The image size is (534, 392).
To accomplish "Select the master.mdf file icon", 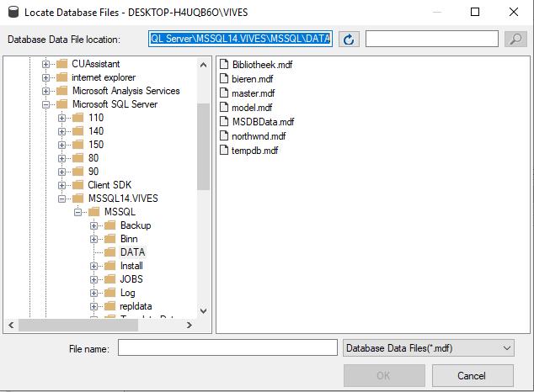I will tap(224, 93).
